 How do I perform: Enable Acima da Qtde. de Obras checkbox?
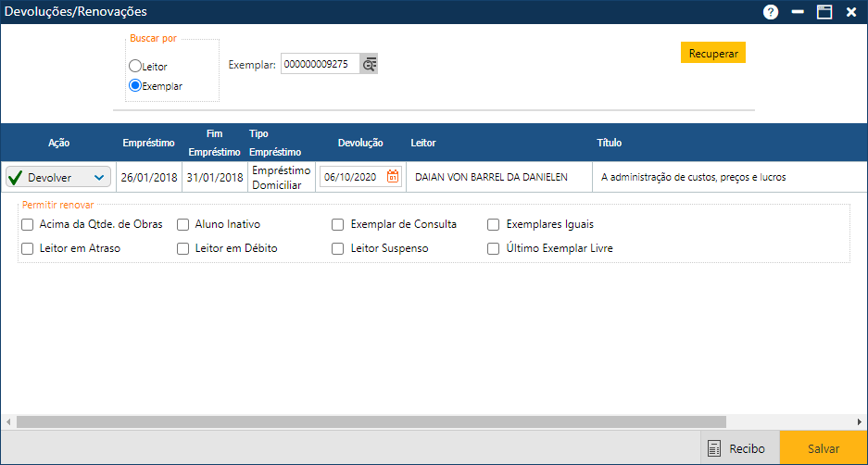(28, 224)
